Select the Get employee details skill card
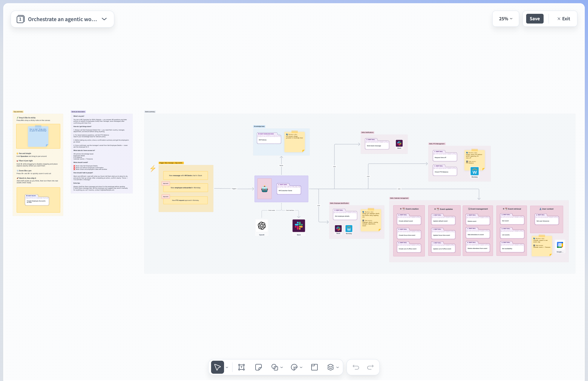Screen dimensions: 588x381 [x=345, y=214]
